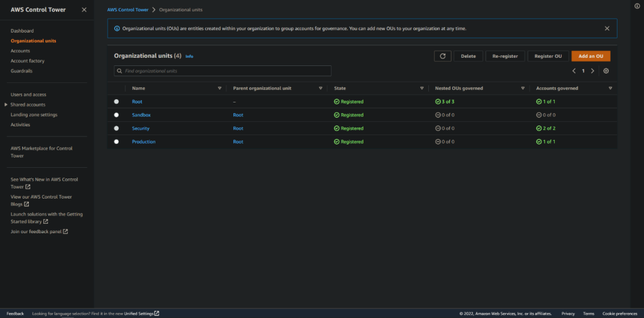Select the Root radio button
The image size is (644, 318).
tap(116, 102)
